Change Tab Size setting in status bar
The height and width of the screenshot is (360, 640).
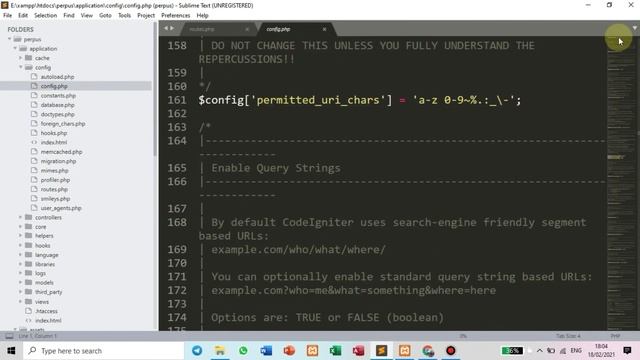[568, 336]
